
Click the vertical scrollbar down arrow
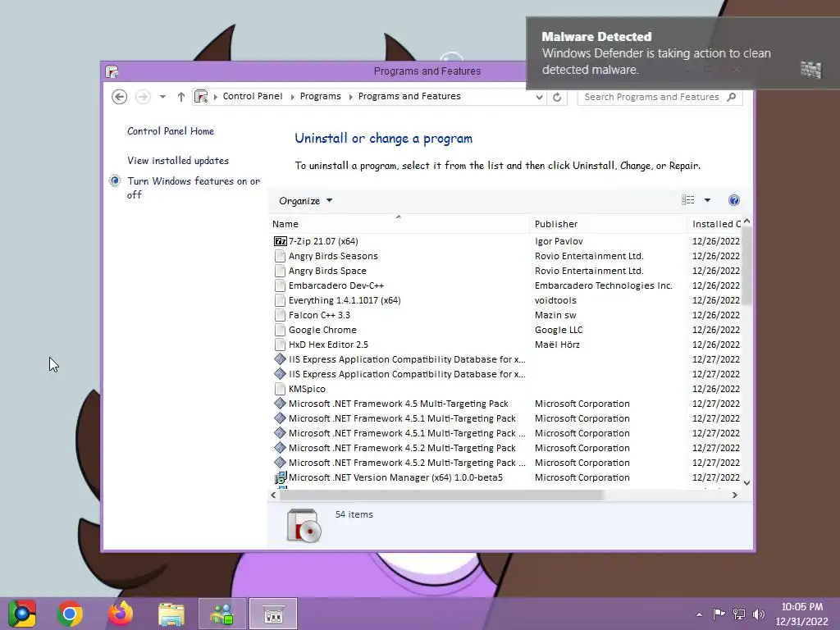746,482
